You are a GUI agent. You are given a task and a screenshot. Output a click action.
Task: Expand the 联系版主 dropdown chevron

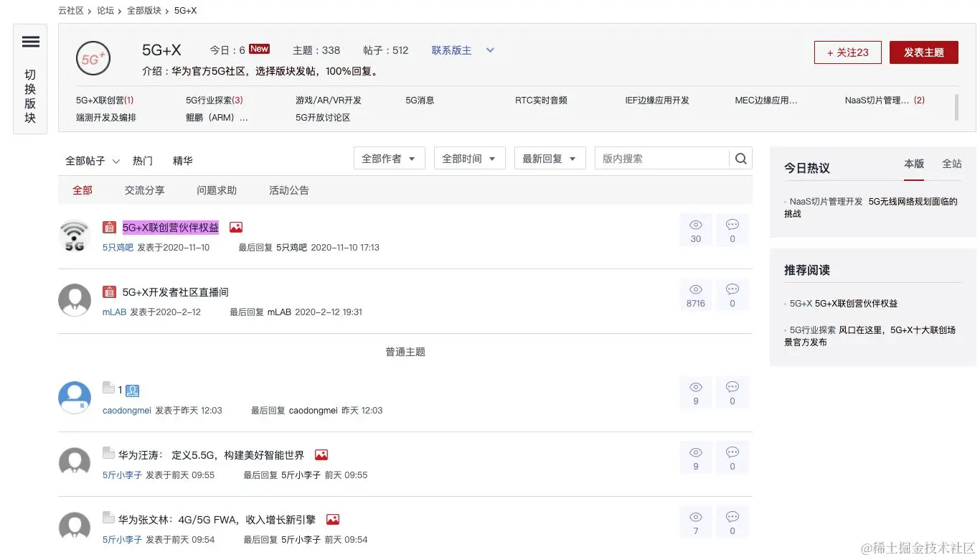pos(491,50)
